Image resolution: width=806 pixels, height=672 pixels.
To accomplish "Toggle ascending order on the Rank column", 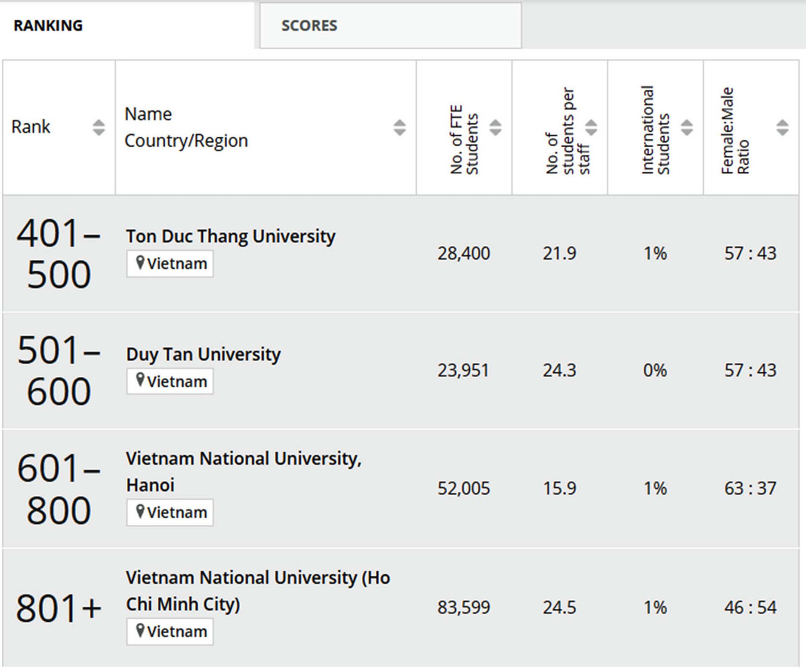I will 97,127.
